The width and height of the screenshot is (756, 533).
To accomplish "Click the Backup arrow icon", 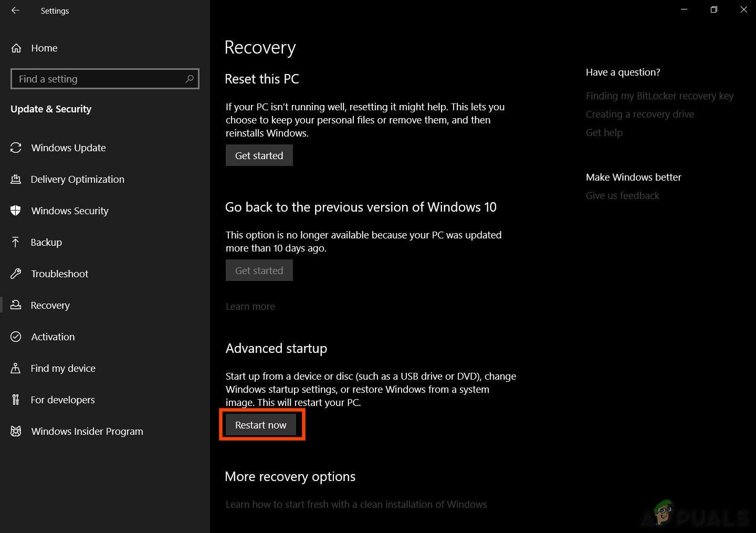I will [x=16, y=242].
